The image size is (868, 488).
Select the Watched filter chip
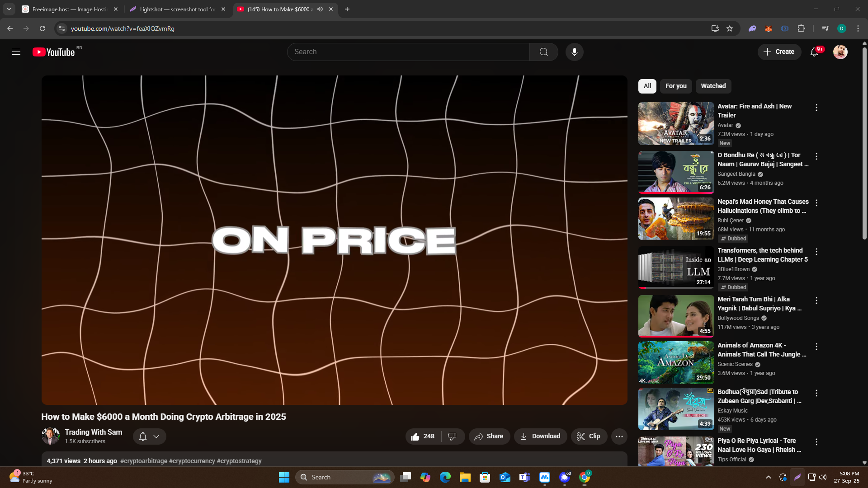coord(713,86)
